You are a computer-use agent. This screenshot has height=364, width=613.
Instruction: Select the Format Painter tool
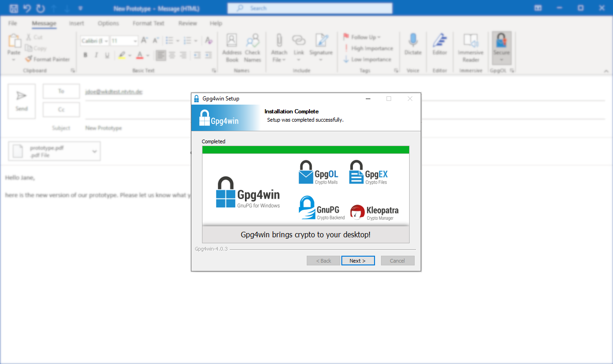click(x=47, y=59)
